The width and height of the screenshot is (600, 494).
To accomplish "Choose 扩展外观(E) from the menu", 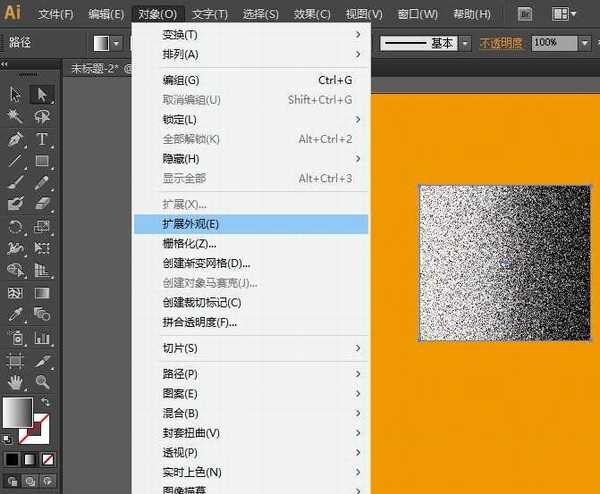I will point(250,224).
